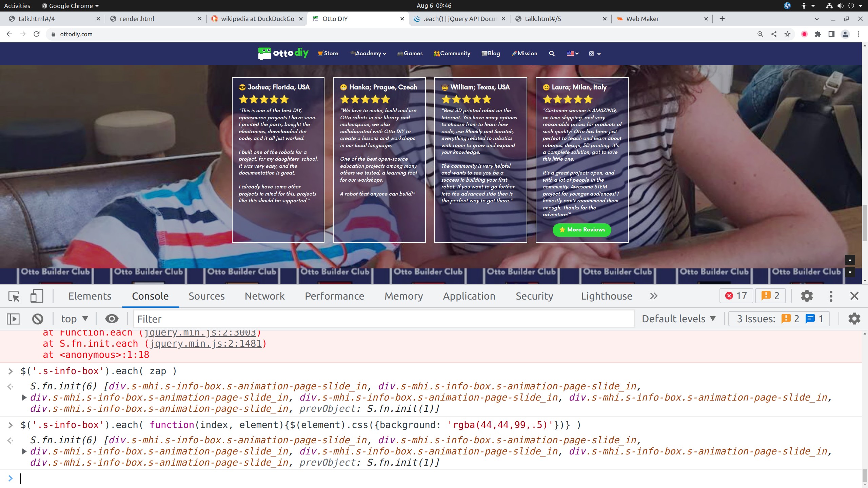Open the console settings gear
Viewport: 868px width, 488px height.
pos(854,319)
